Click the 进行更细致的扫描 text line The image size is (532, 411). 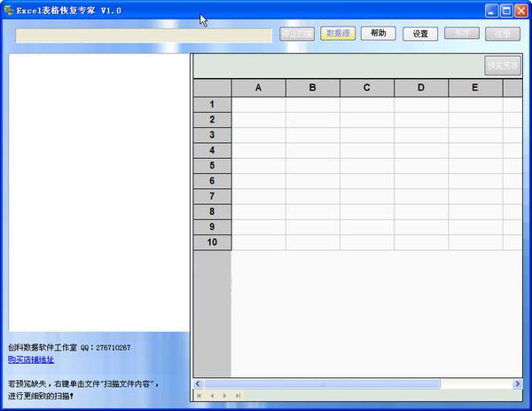pyautogui.click(x=41, y=396)
